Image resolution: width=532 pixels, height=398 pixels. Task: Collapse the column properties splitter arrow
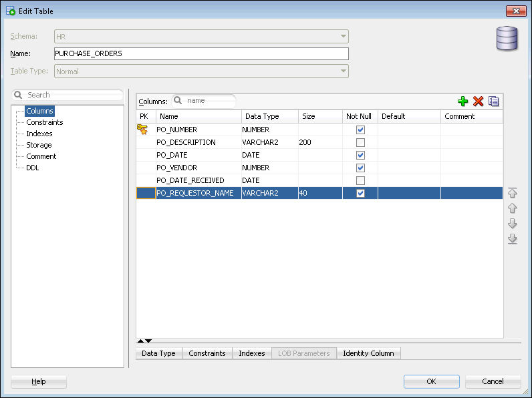[x=148, y=341]
